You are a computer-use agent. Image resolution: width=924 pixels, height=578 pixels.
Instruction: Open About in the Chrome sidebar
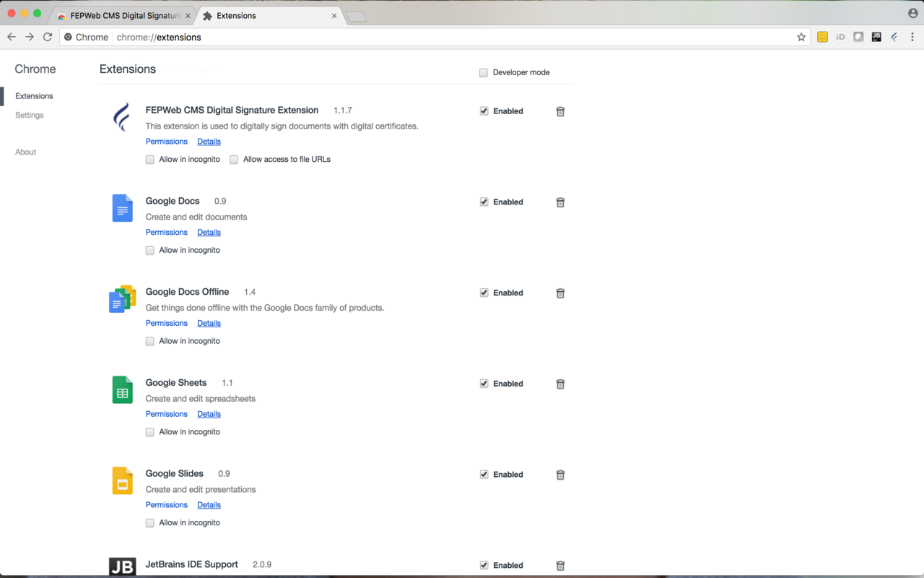pos(26,152)
